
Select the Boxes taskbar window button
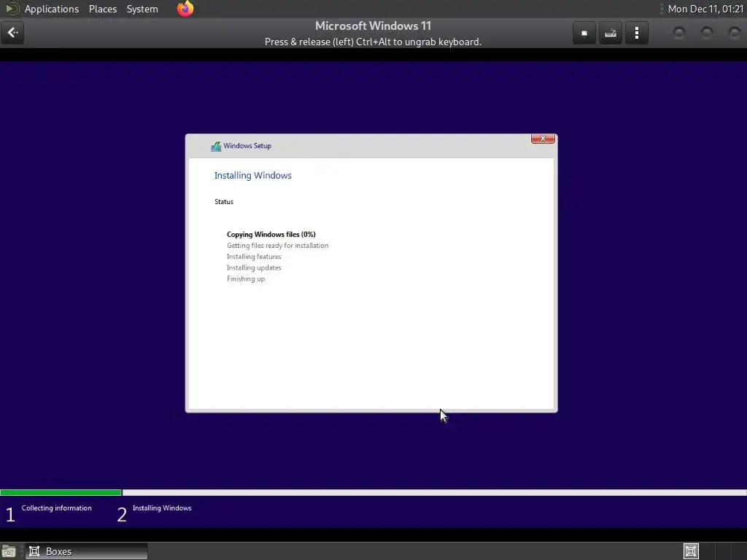86,551
